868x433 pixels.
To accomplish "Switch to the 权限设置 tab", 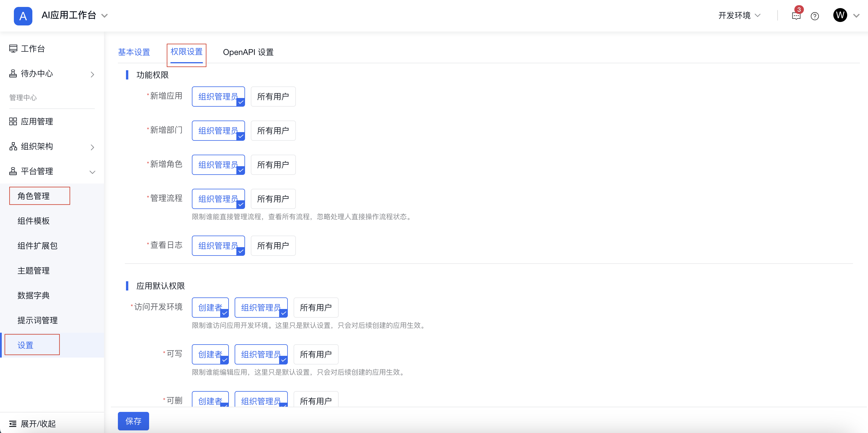I will pos(187,51).
